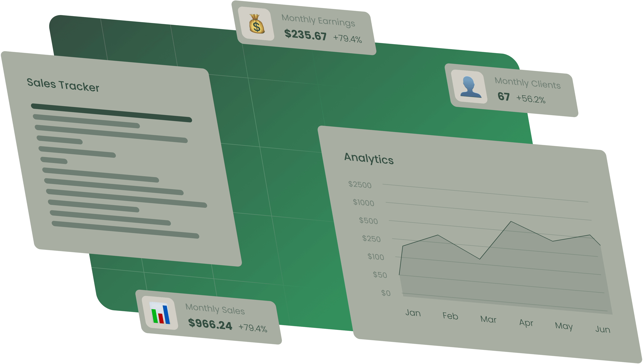
Task: Click the 67 clients value
Action: [x=504, y=96]
